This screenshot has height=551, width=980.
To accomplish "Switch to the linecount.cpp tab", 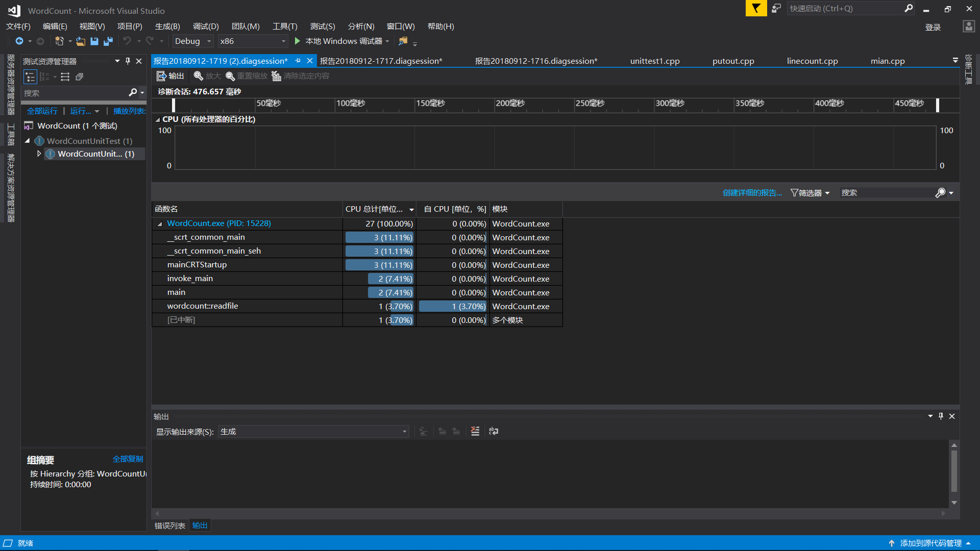I will coord(812,61).
